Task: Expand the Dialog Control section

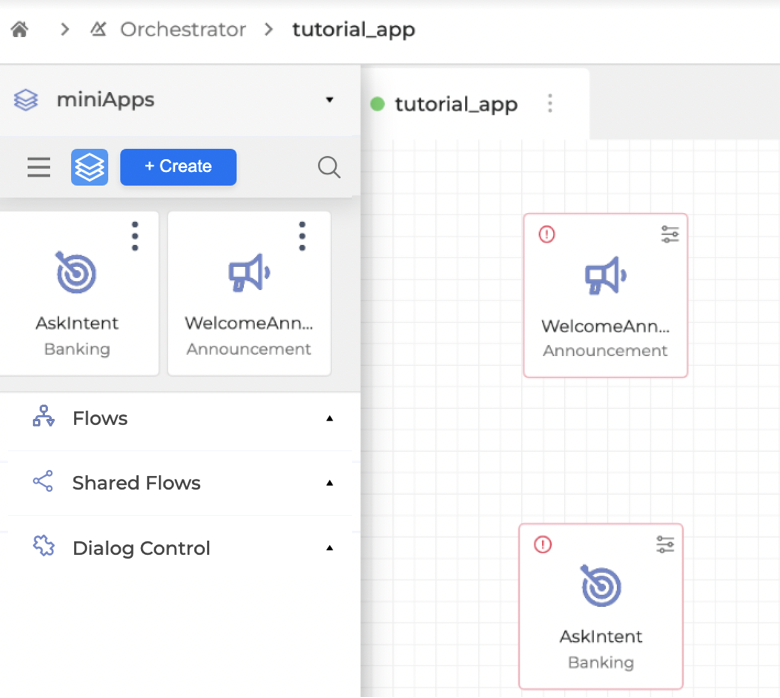Action: point(329,548)
